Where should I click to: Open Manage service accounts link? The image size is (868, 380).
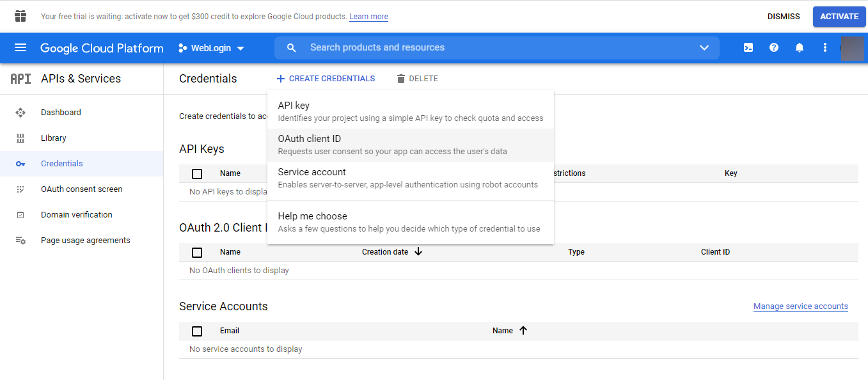tap(801, 306)
